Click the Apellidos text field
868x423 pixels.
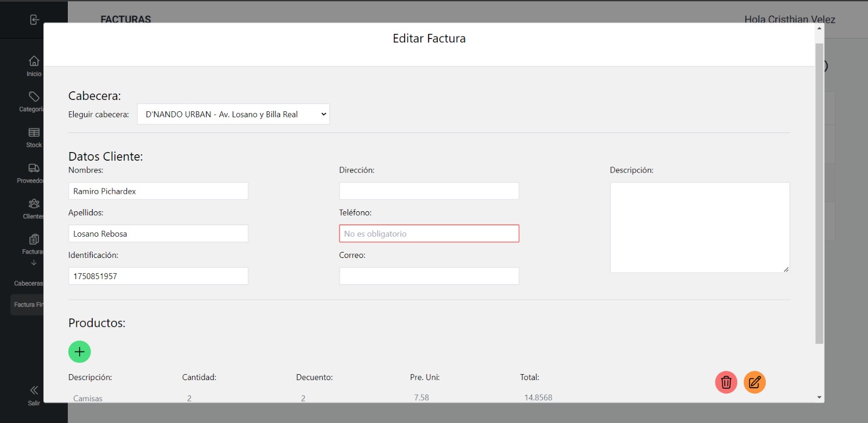click(x=158, y=233)
